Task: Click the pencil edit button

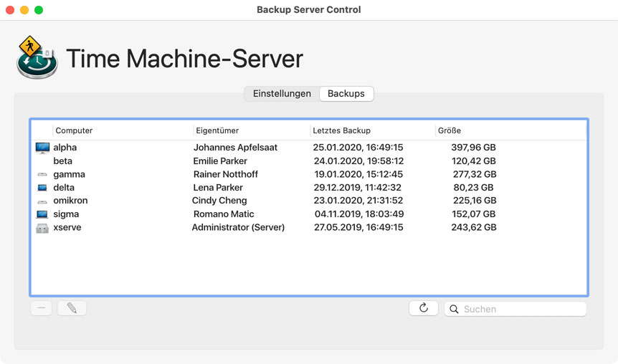Action: coord(72,308)
